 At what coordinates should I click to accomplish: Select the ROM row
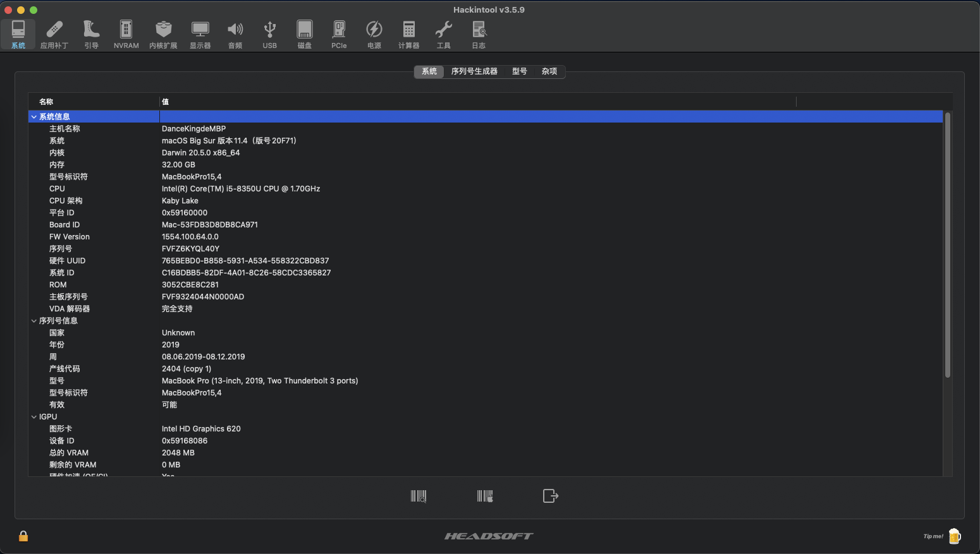pyautogui.click(x=486, y=285)
